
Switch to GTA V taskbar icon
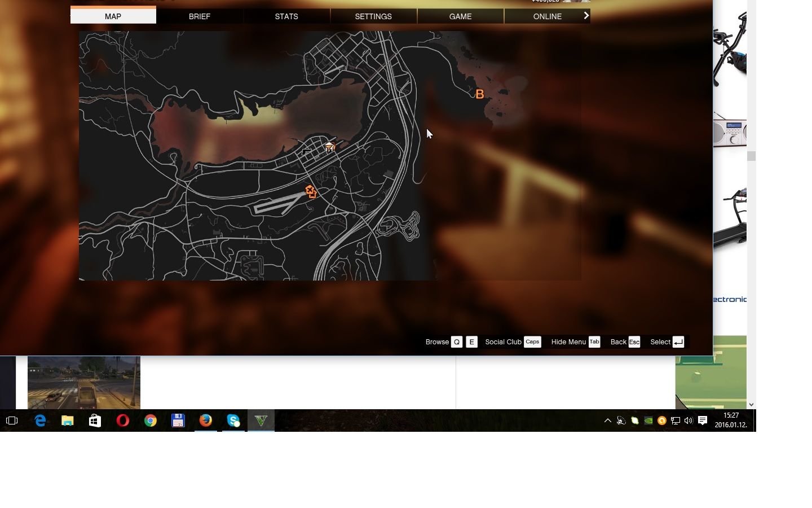[261, 421]
